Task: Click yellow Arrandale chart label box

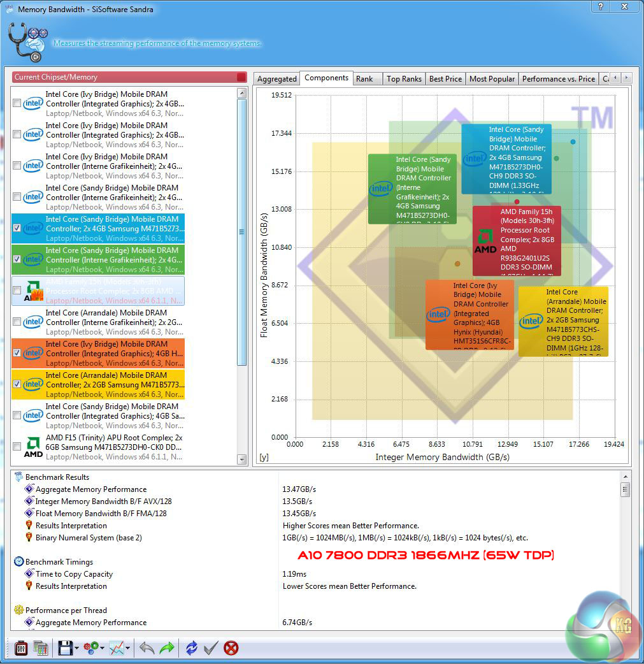Action: (563, 321)
